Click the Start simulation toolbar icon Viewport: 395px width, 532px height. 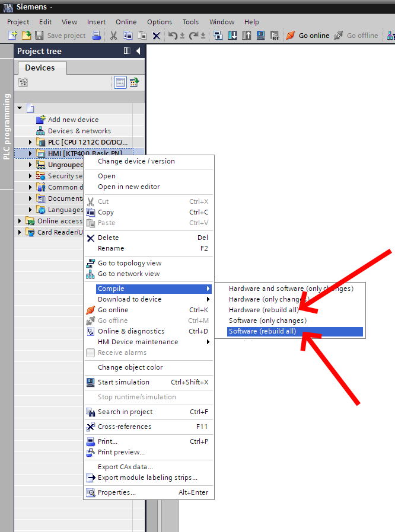pyautogui.click(x=260, y=36)
